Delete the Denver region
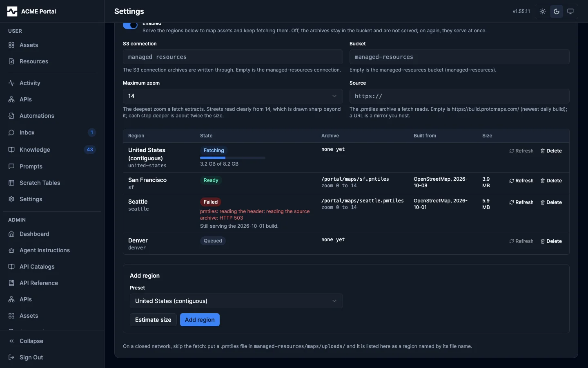This screenshot has width=588, height=368. (x=551, y=241)
